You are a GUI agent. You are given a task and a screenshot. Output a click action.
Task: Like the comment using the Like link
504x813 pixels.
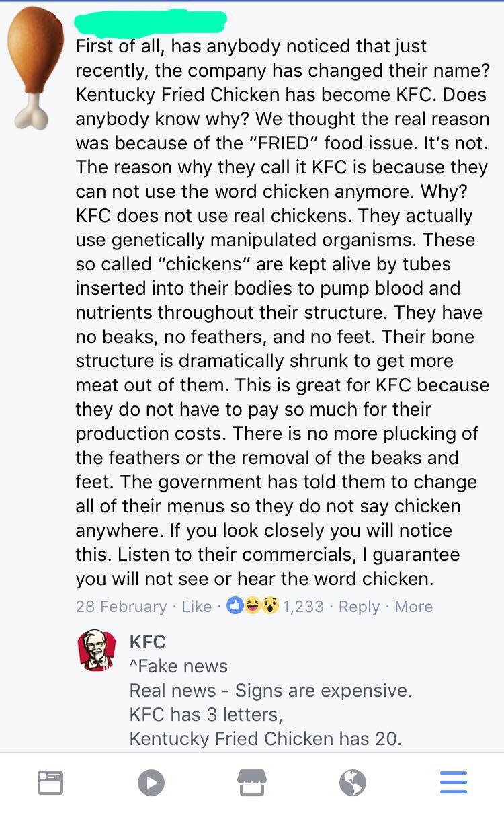coord(196,607)
